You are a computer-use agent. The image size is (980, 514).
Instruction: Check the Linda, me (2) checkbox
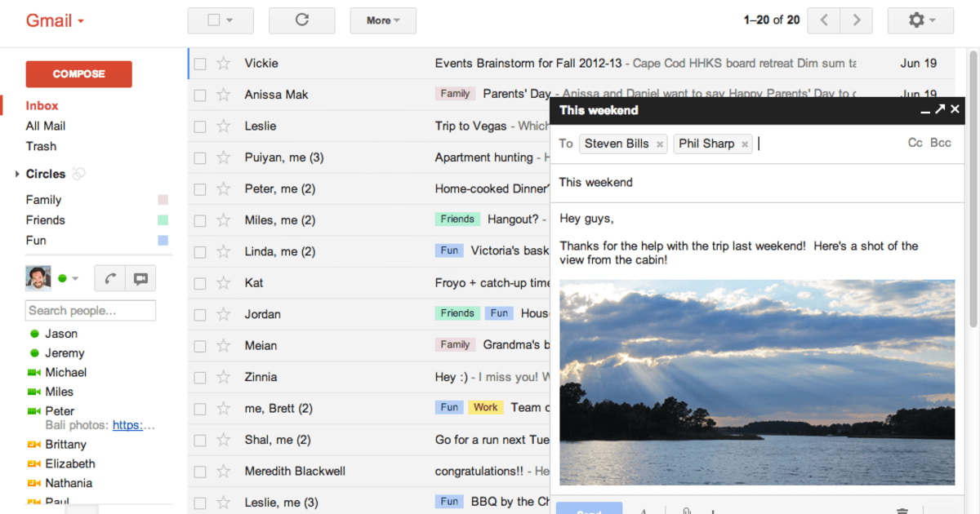point(200,251)
